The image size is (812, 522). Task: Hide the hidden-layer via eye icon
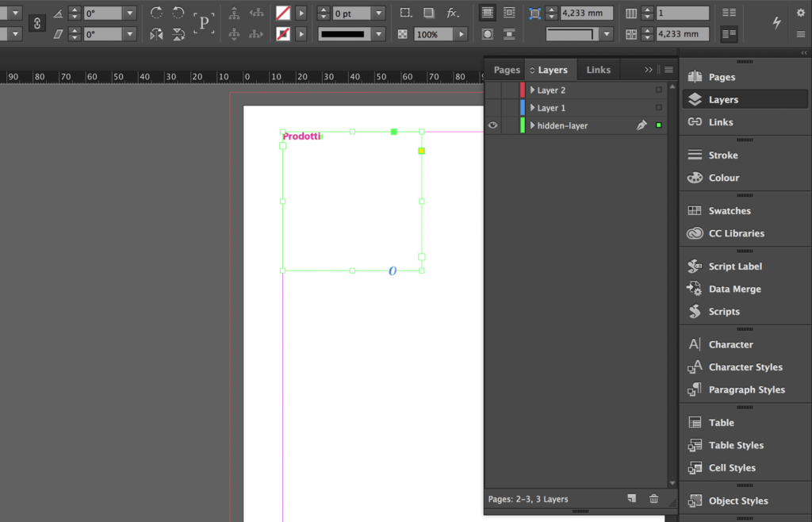[492, 125]
